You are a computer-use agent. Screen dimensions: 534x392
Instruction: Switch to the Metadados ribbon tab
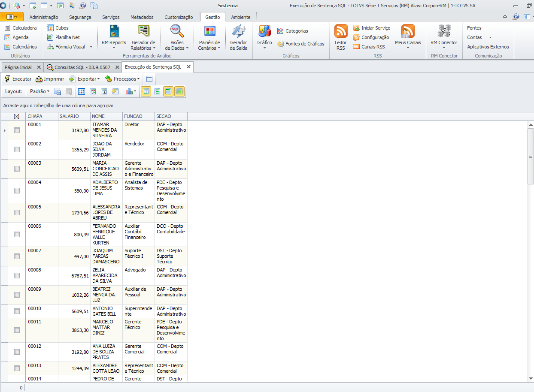tap(142, 17)
